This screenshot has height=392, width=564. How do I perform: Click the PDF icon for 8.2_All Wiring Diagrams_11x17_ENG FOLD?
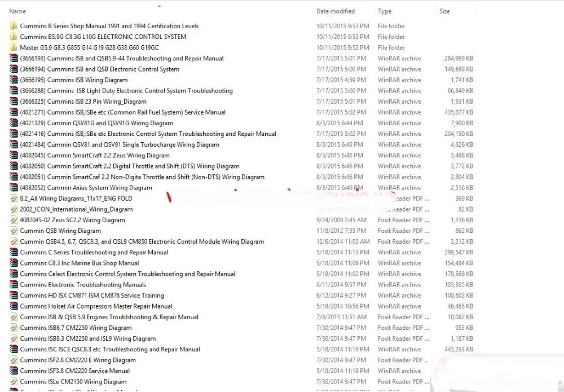point(14,199)
